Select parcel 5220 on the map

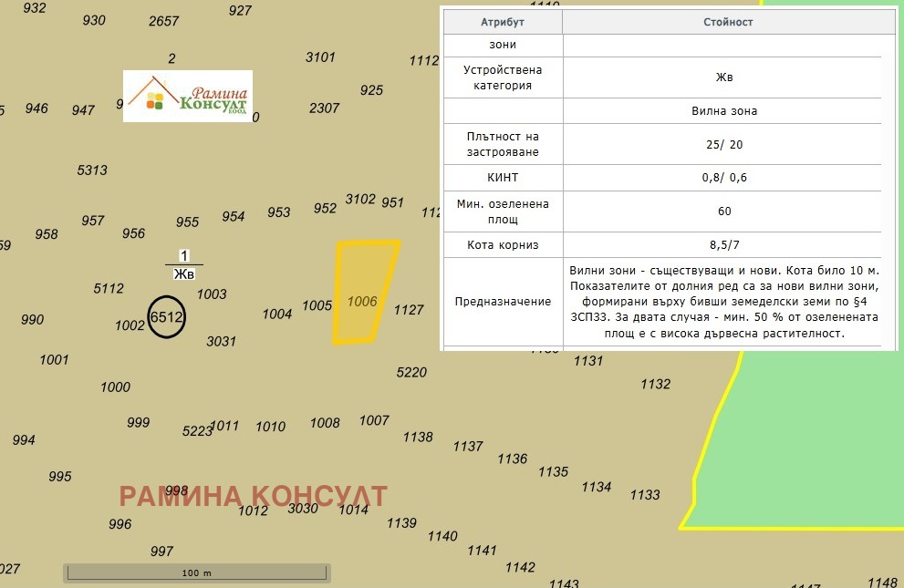411,372
